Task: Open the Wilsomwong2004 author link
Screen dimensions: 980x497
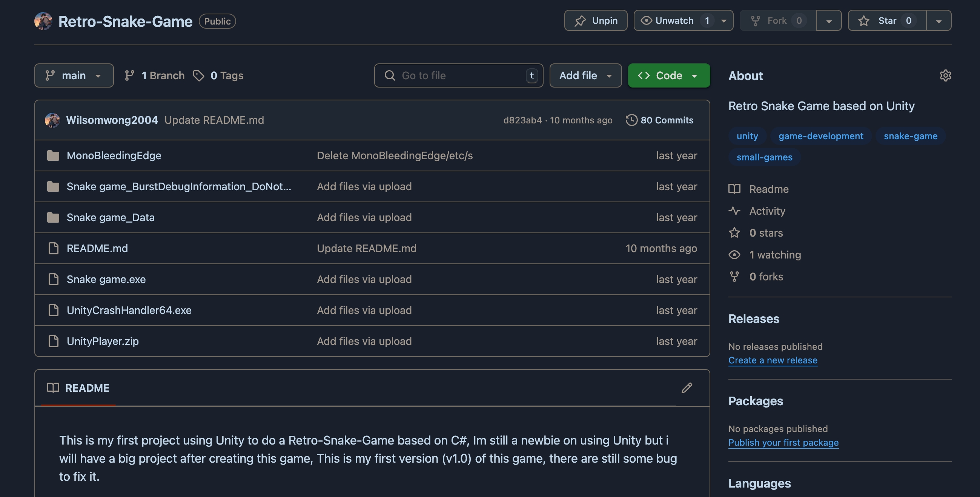Action: 112,120
